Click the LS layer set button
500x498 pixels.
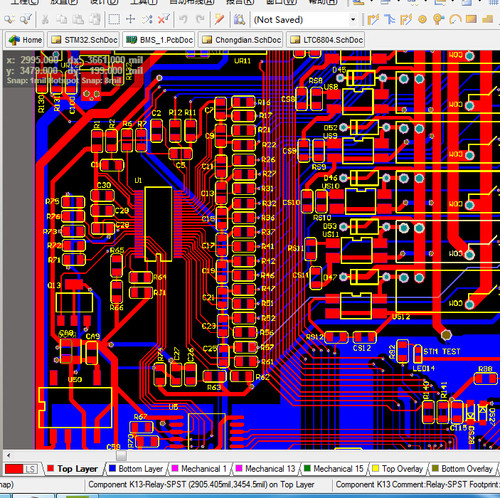(30, 469)
